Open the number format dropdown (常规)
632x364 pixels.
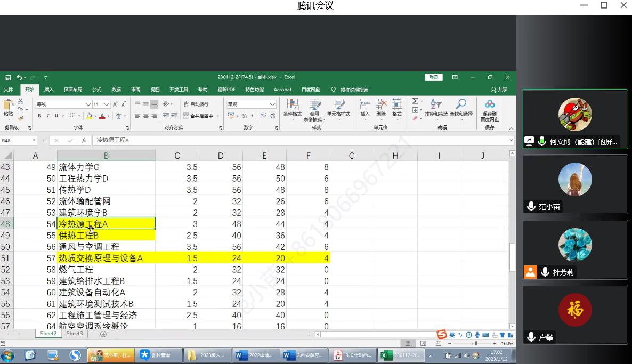[x=273, y=104]
